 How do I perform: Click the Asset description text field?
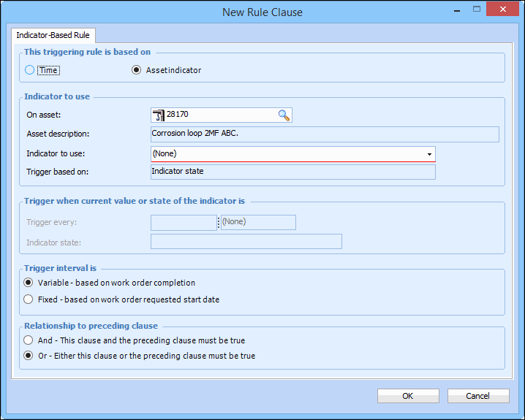(x=324, y=134)
